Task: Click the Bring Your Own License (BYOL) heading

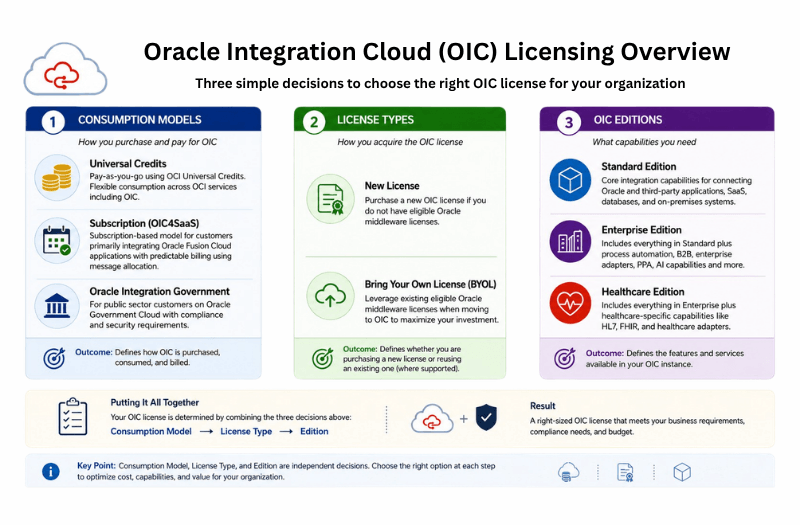Action: pos(430,284)
